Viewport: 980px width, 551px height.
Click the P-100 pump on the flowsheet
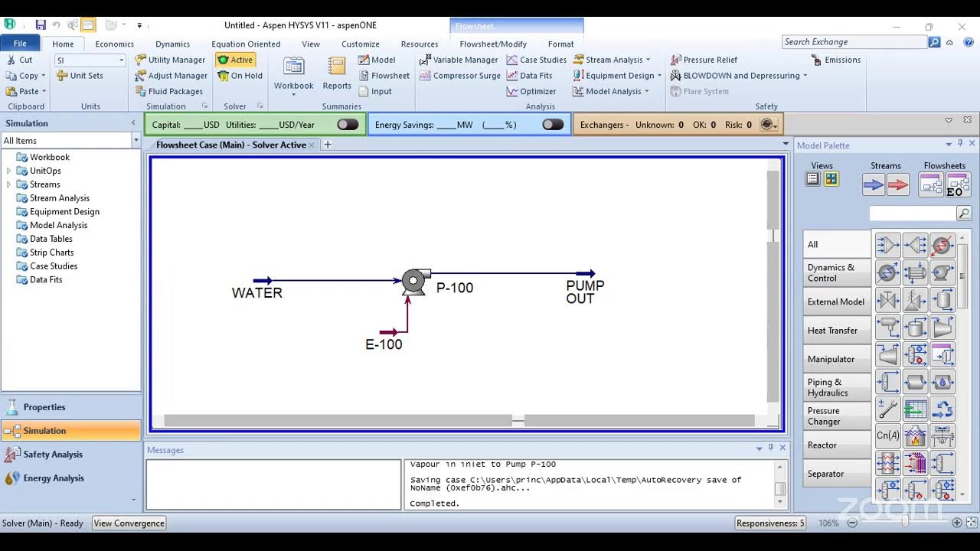point(415,281)
